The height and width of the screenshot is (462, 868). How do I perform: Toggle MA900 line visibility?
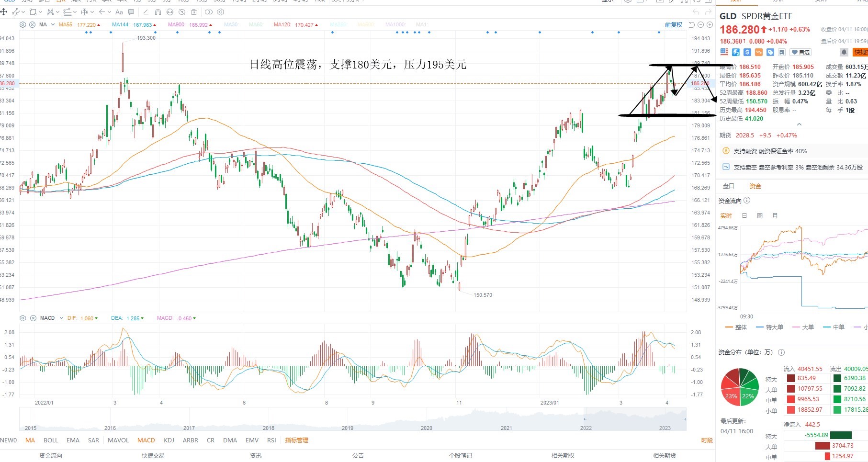point(190,24)
